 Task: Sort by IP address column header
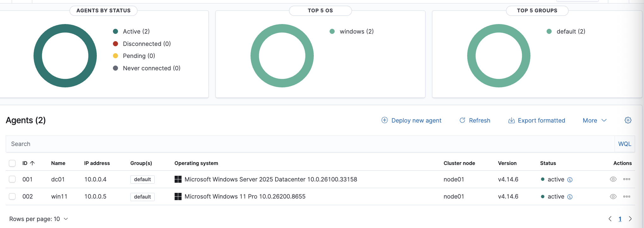click(97, 163)
